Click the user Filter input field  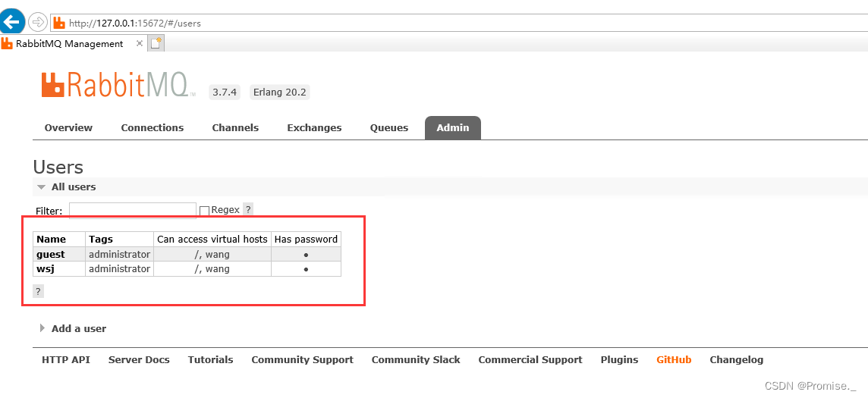tap(132, 210)
